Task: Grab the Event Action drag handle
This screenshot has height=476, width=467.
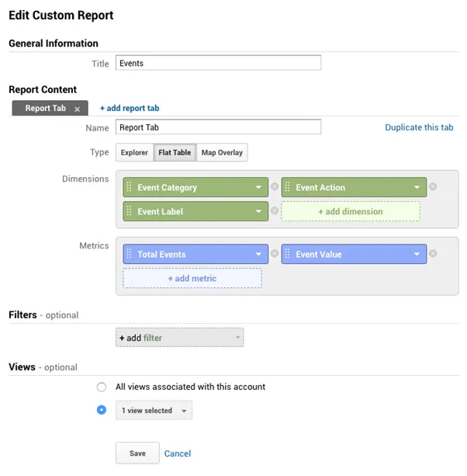Action: pos(288,187)
